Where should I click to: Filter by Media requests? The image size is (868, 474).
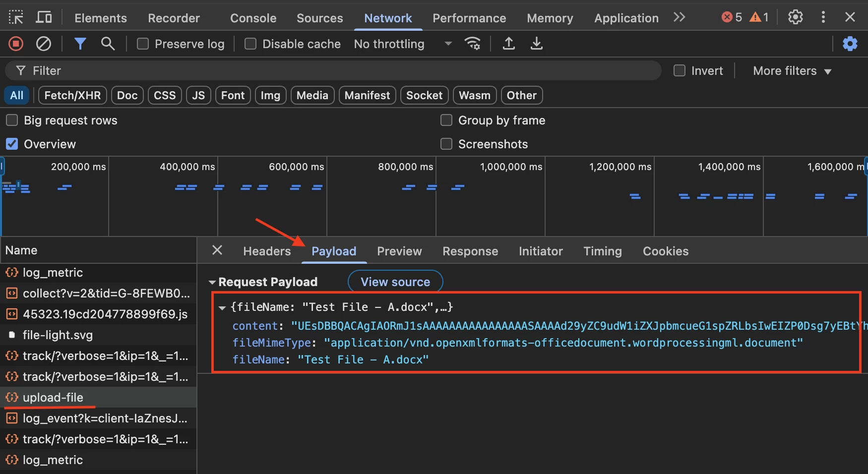point(312,95)
